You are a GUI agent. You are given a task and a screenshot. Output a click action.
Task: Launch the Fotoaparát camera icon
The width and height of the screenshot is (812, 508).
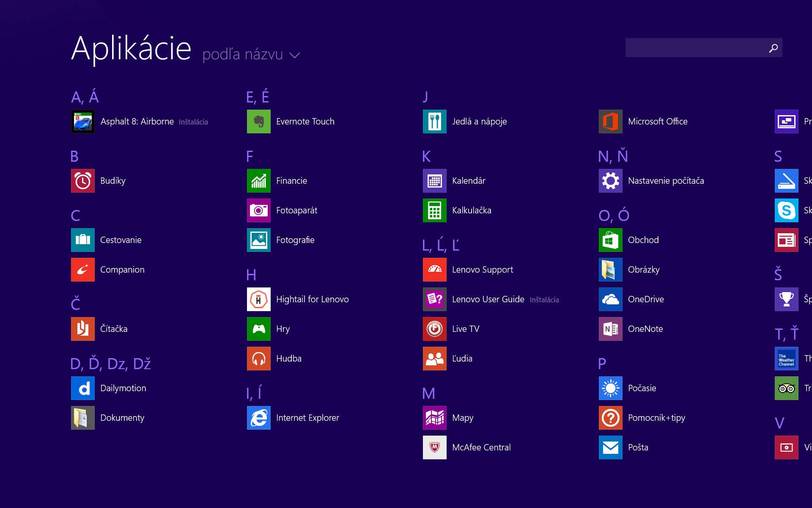[258, 210]
